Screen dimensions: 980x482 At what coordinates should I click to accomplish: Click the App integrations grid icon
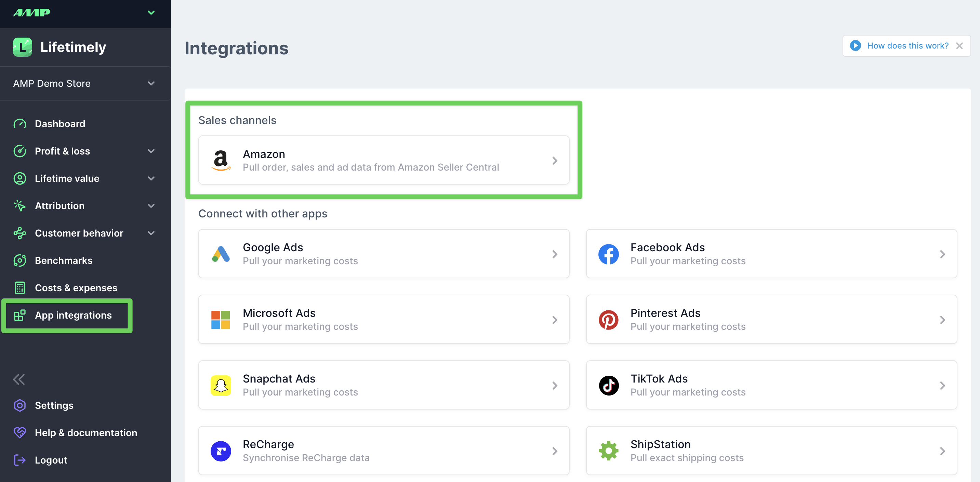point(20,316)
